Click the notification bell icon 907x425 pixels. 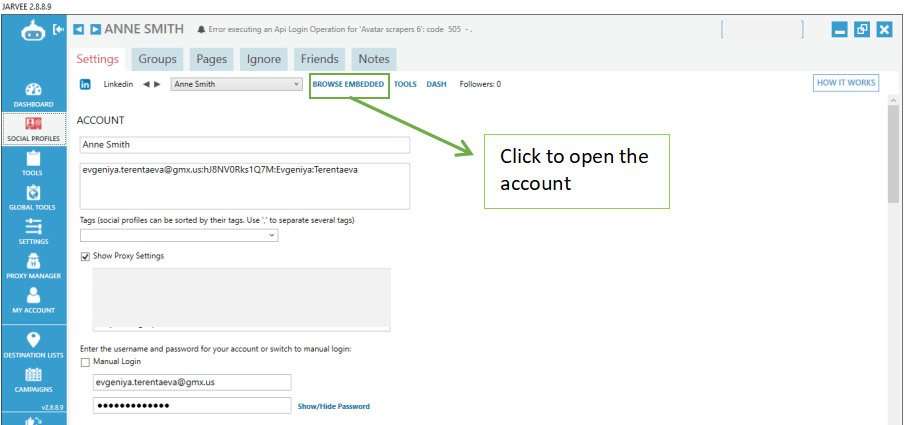coord(201,29)
